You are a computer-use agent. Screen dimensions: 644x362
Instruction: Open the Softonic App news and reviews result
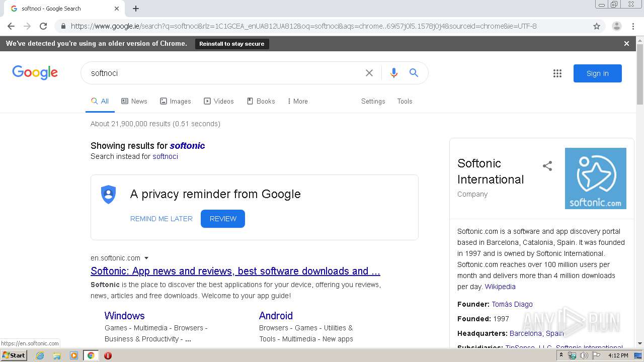click(x=235, y=271)
